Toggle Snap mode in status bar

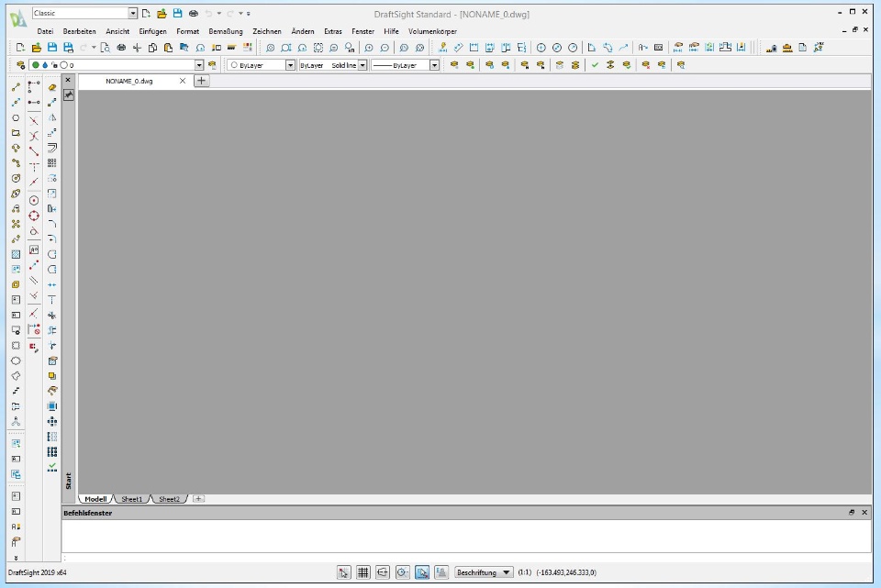click(344, 572)
